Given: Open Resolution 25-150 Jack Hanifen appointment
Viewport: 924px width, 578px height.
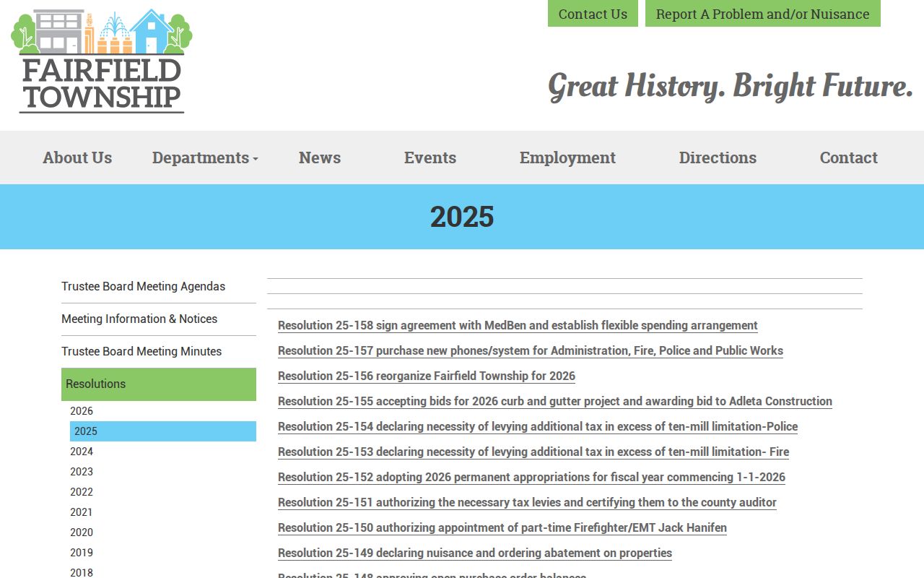Looking at the screenshot, I should click(502, 528).
